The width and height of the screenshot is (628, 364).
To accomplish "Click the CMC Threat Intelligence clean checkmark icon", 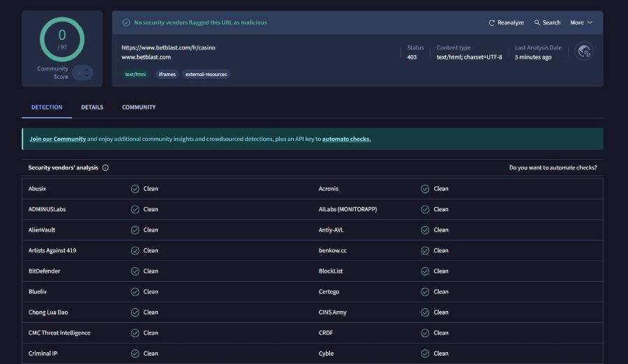I will click(x=135, y=333).
